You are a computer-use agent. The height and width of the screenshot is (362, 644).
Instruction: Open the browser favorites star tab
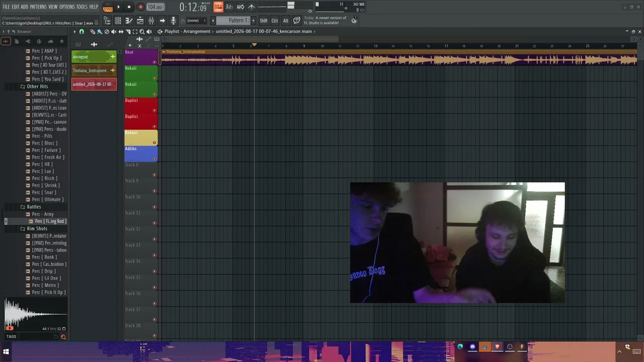click(62, 41)
